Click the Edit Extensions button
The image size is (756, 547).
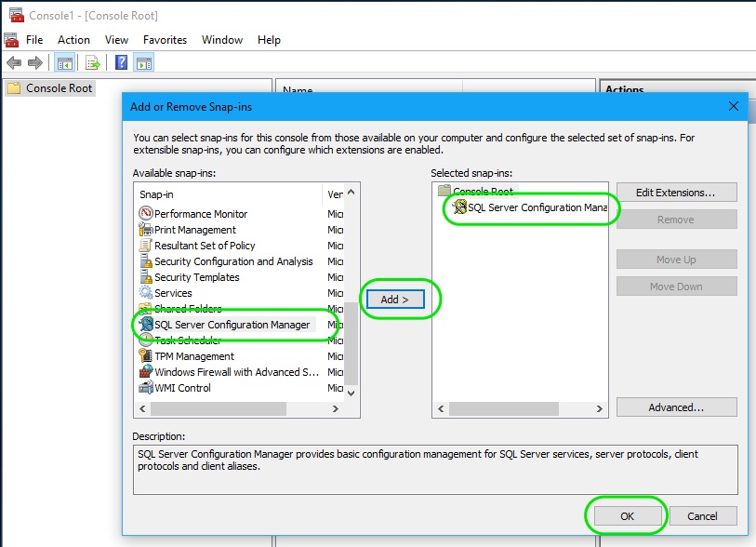coord(676,192)
